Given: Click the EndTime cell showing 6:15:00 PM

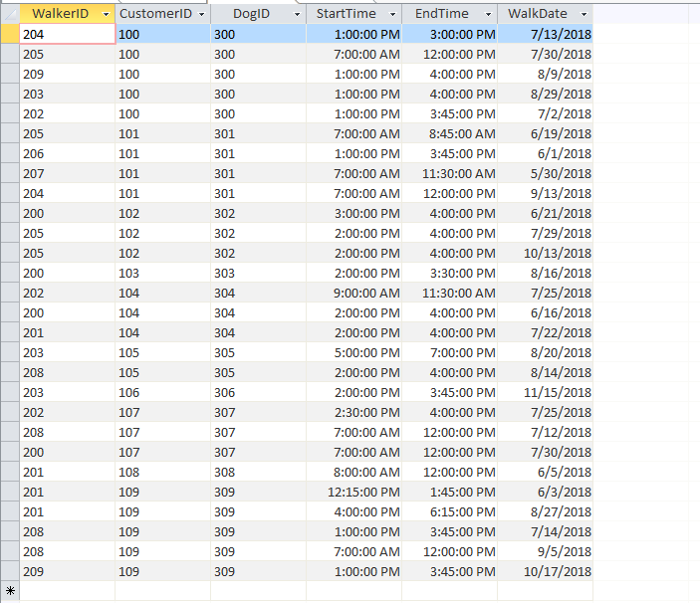Looking at the screenshot, I should 449,511.
